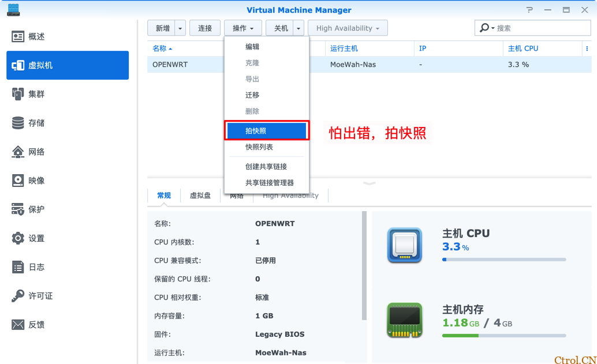Open the 映像 image icon in sidebar

18,181
